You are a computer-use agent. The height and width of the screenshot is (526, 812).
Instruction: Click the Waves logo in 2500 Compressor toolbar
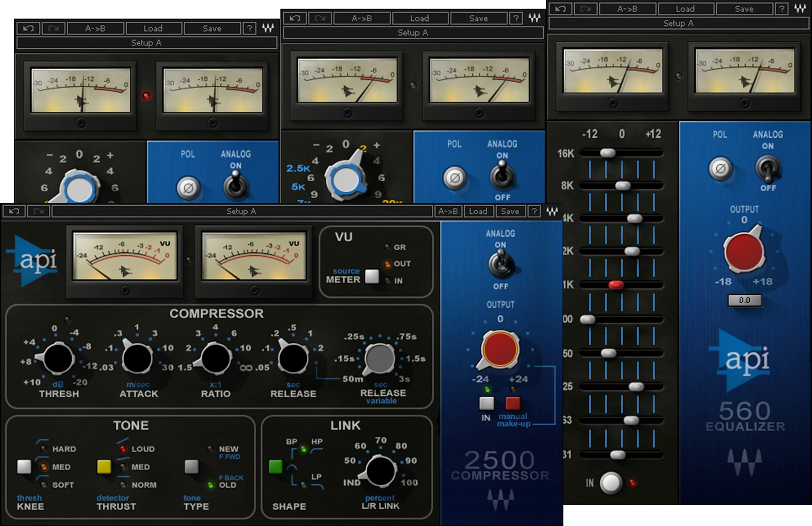click(x=552, y=211)
